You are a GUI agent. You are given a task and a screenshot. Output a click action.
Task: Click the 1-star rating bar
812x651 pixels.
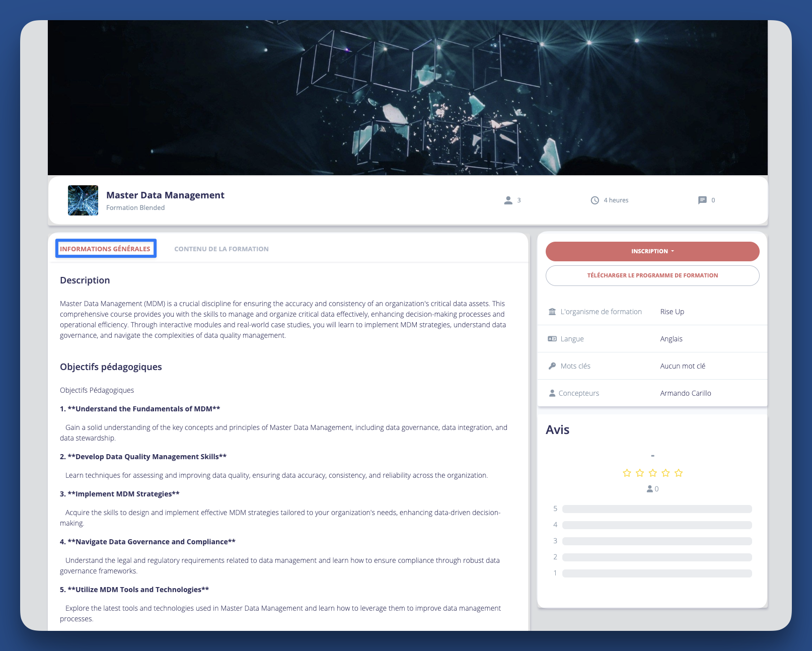click(x=657, y=573)
